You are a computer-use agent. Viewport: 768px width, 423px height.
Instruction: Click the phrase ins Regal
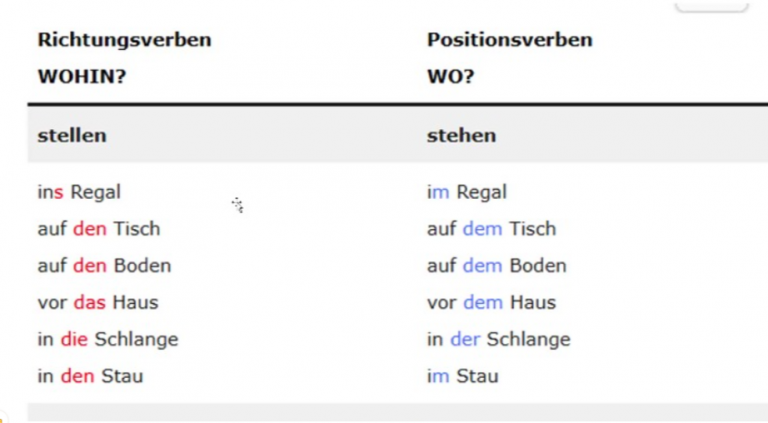tap(79, 192)
